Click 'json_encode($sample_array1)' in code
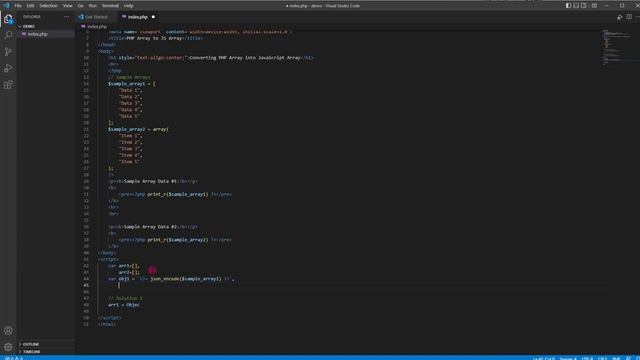 [186, 279]
